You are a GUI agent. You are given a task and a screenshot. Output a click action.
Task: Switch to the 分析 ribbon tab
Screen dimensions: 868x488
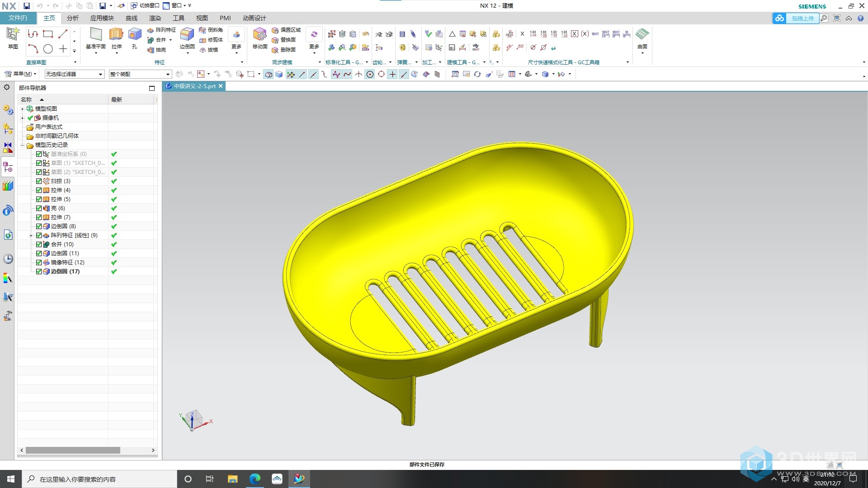coord(72,18)
